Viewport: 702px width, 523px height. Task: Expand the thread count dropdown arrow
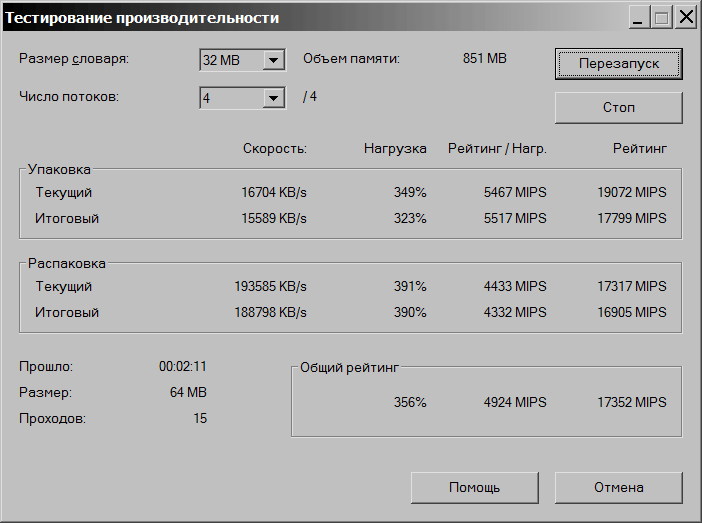click(273, 98)
